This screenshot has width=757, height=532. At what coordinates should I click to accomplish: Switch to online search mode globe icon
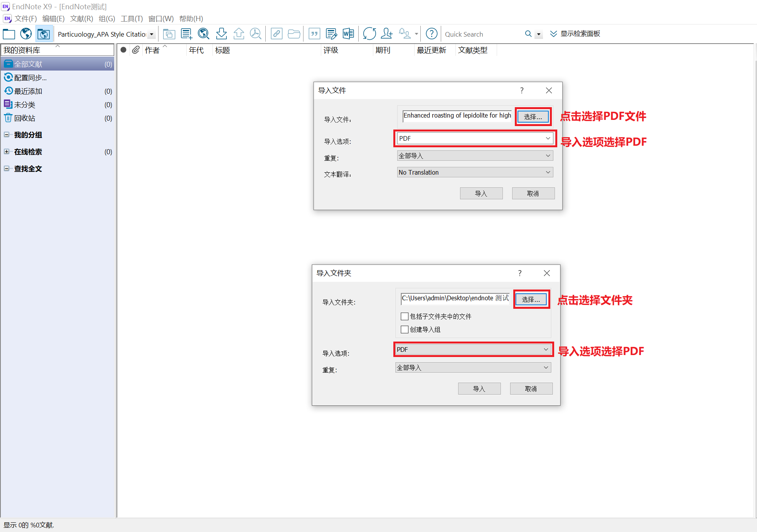26,34
